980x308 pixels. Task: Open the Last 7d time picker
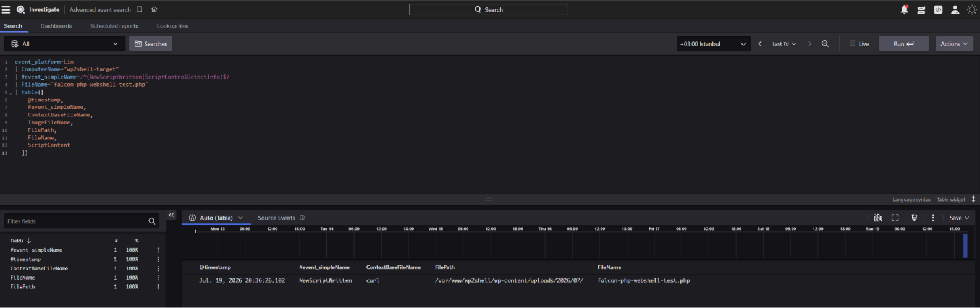784,44
